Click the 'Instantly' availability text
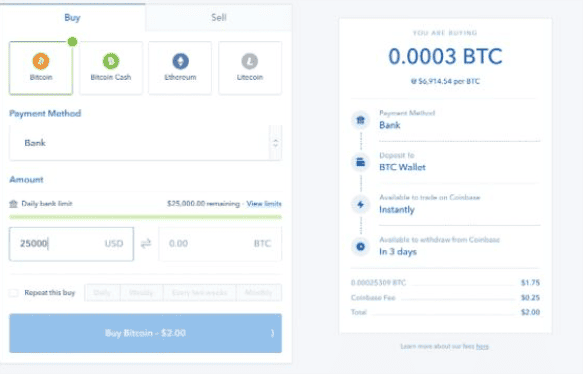The height and width of the screenshot is (374, 583). [x=397, y=210]
